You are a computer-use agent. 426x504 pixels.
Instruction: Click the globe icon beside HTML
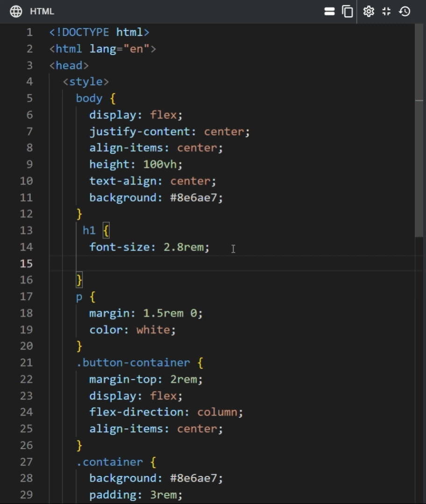[16, 12]
